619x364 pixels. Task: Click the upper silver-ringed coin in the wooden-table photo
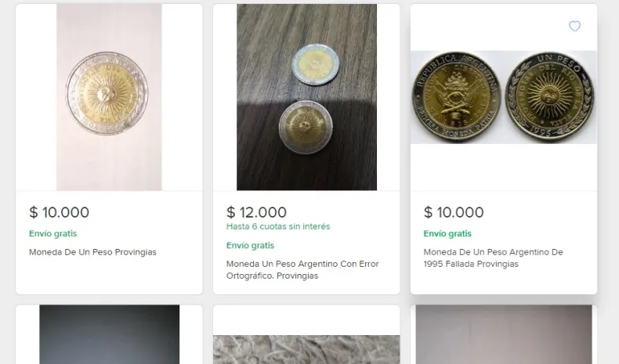[x=315, y=63]
